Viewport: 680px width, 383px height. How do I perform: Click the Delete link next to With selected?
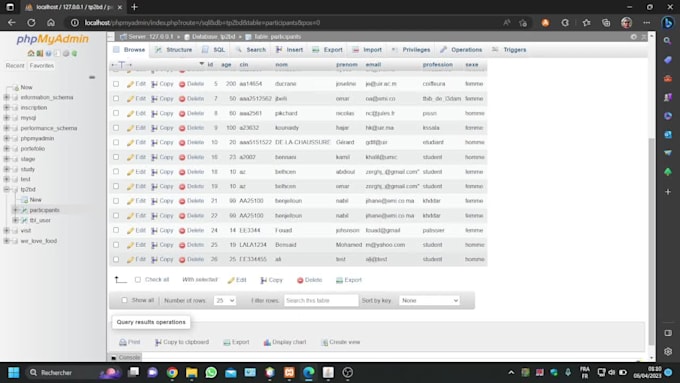click(310, 280)
